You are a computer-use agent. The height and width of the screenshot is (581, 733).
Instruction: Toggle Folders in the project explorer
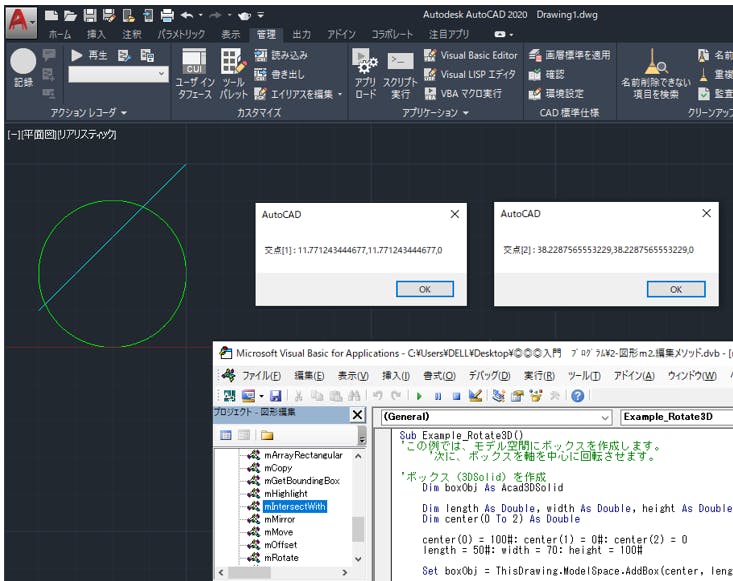(267, 435)
